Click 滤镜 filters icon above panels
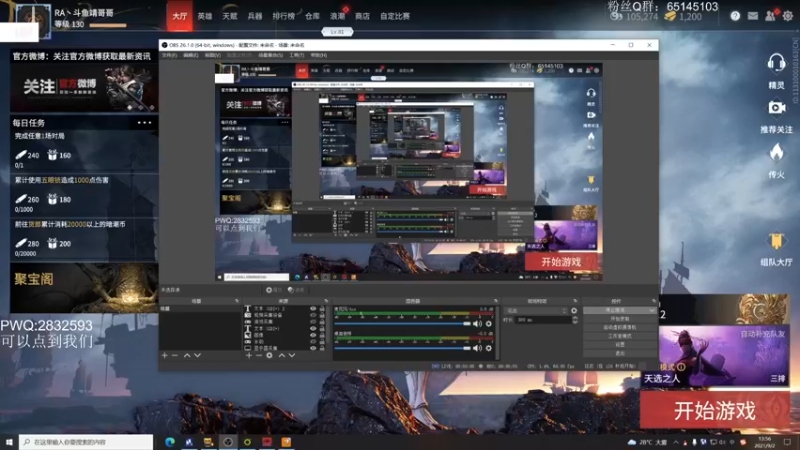800x450 pixels. (x=295, y=290)
